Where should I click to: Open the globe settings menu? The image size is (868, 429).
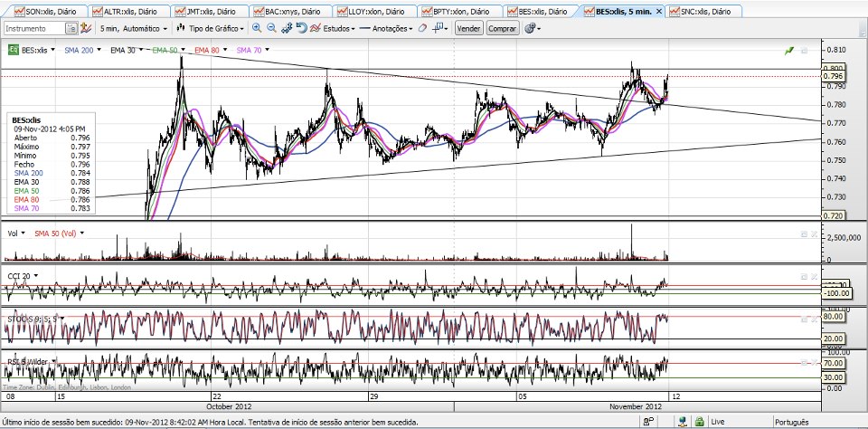(x=532, y=28)
